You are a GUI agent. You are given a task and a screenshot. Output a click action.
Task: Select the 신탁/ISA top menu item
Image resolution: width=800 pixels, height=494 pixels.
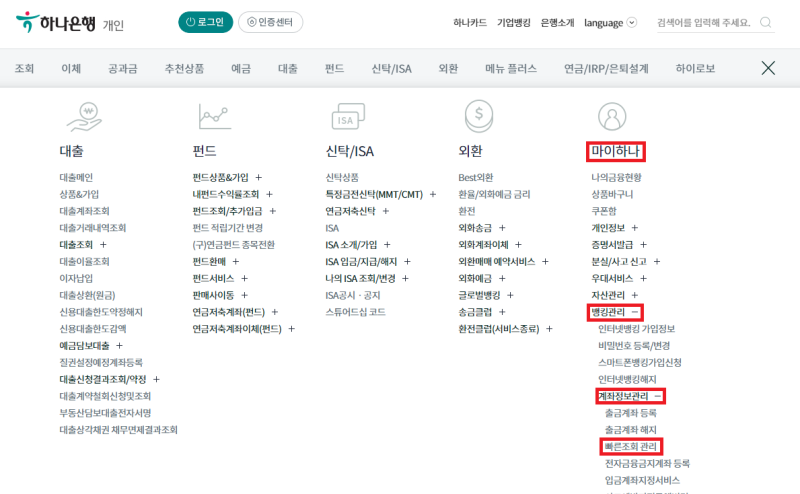tap(391, 68)
